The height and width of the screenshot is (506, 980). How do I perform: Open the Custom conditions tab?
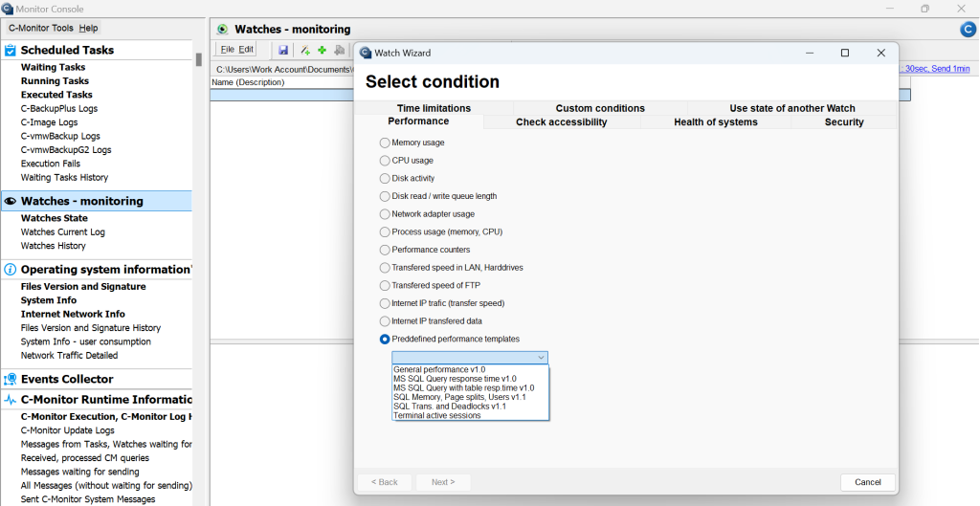(600, 108)
